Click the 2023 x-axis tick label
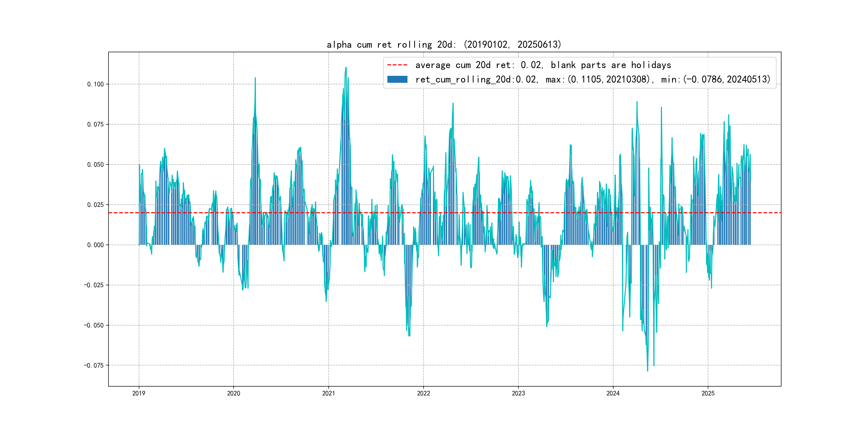Viewport: 868px width, 434px height. (518, 393)
